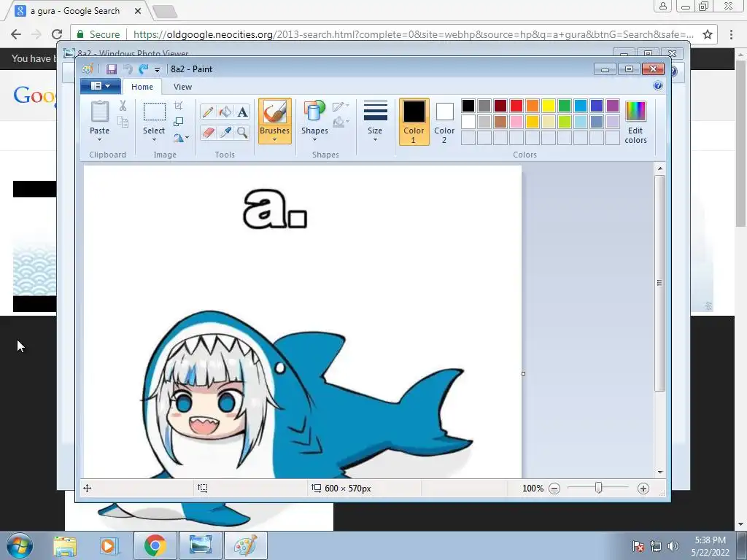Click the volume speaker tray icon
This screenshot has width=747, height=560.
pos(673,546)
